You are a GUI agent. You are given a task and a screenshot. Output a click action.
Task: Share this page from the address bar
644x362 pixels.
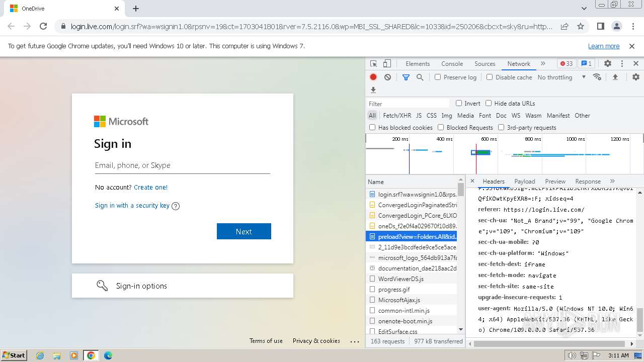coord(565,26)
